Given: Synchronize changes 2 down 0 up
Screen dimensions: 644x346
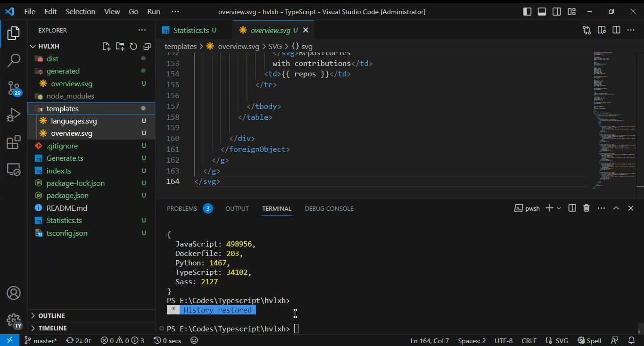Looking at the screenshot, I should (78, 340).
